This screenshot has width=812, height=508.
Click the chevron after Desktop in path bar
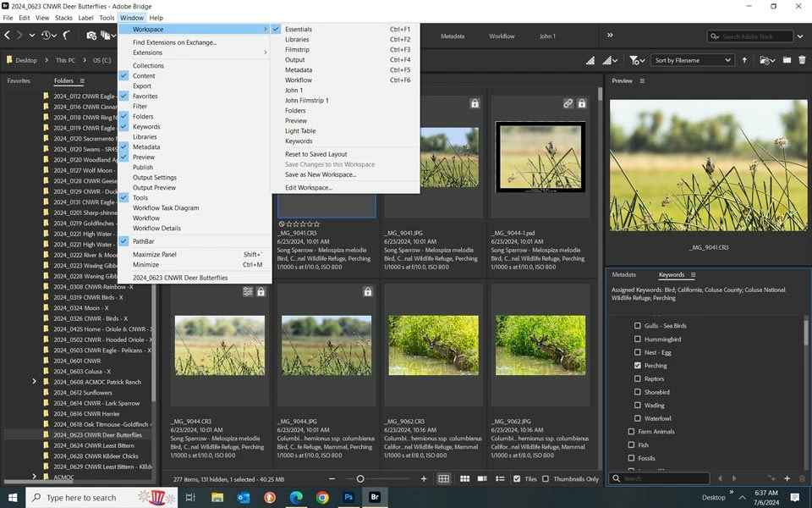[x=46, y=60]
